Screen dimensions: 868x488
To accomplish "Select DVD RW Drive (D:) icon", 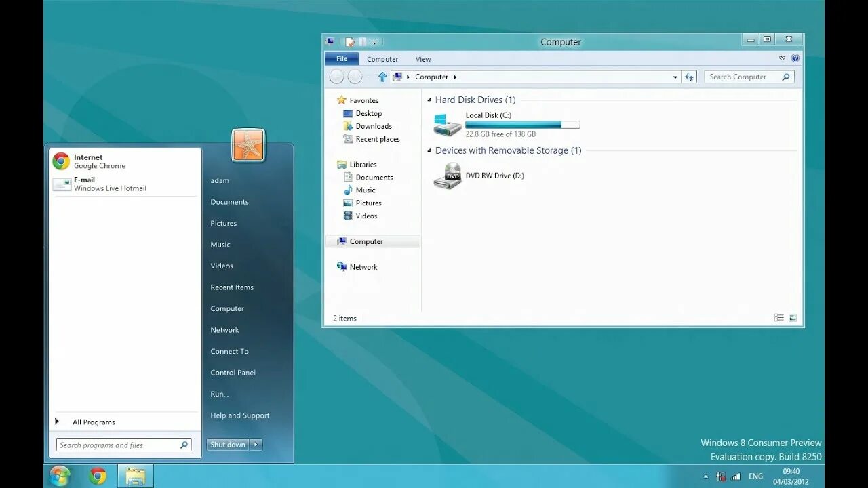I will coord(448,176).
